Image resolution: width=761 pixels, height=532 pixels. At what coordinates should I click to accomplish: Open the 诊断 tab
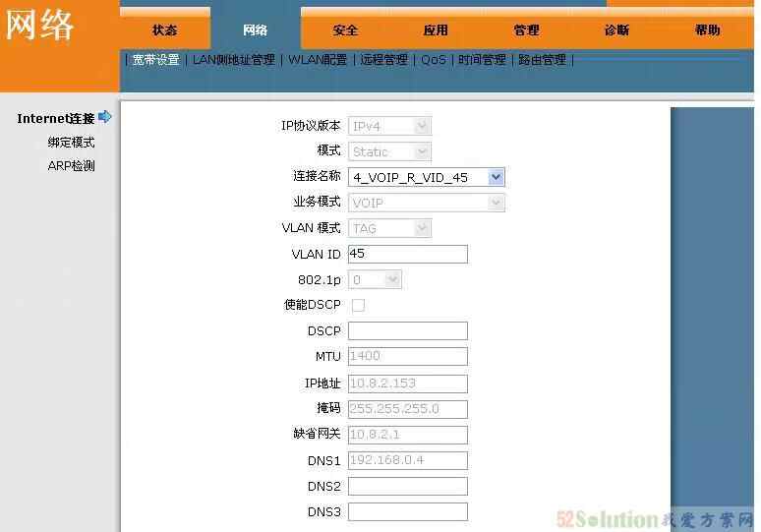click(x=616, y=30)
